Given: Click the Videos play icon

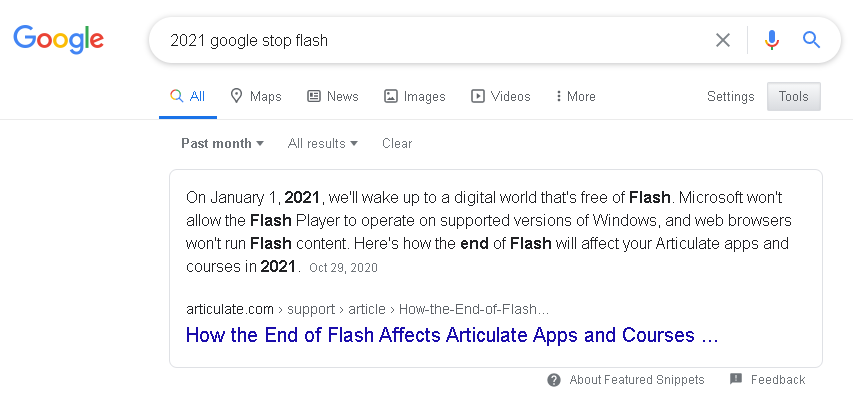Looking at the screenshot, I should click(x=478, y=96).
